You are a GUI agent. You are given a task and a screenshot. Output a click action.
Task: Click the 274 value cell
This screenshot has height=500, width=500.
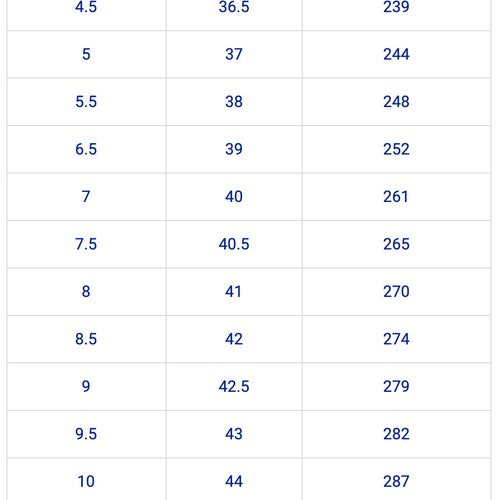396,339
